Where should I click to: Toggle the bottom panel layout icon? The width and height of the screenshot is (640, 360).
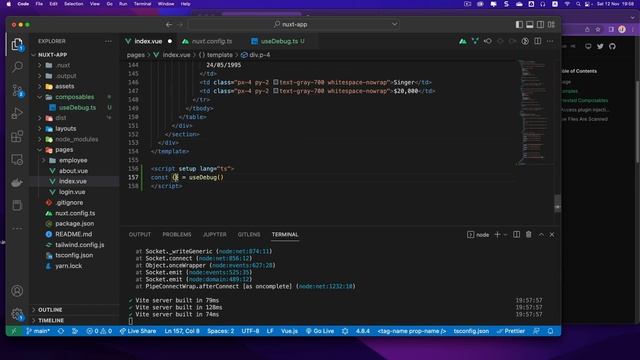coord(529,24)
